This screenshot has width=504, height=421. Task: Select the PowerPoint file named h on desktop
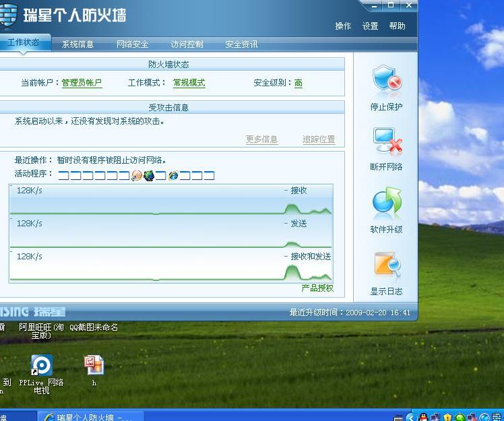94,365
